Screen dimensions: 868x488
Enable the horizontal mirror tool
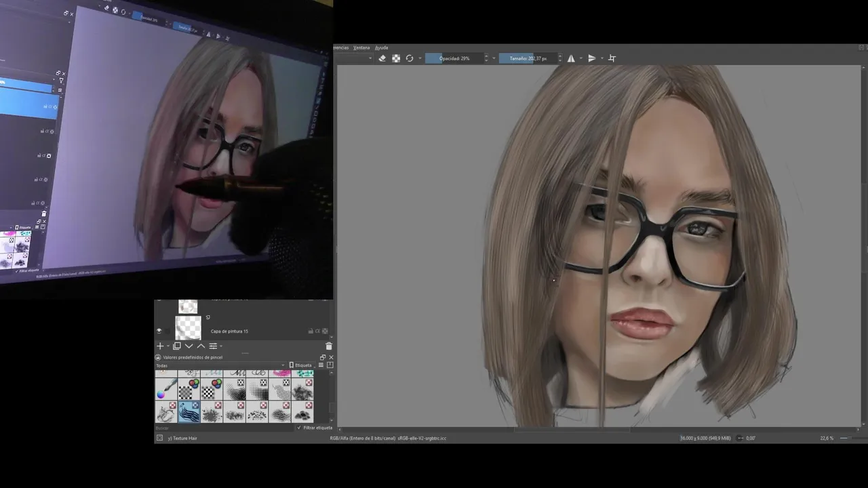[571, 58]
